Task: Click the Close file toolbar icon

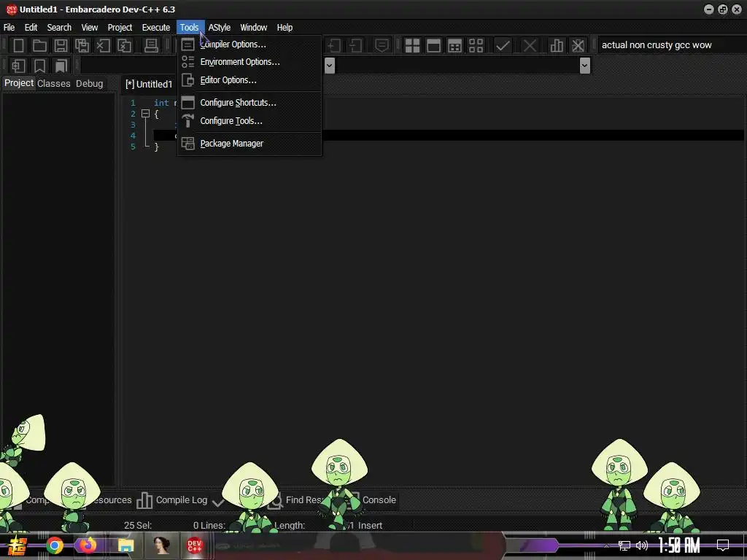Action: pyautogui.click(x=103, y=46)
